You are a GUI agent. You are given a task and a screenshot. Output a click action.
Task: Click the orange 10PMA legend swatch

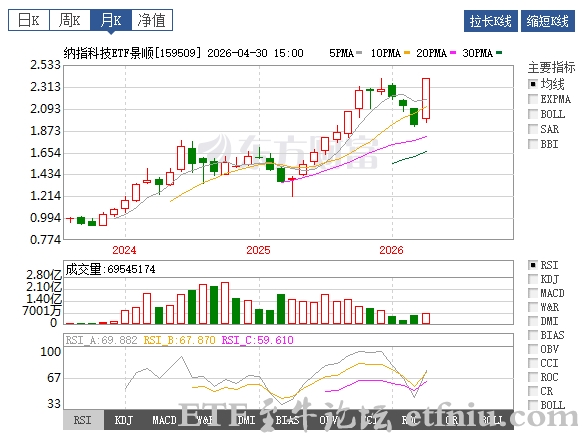click(407, 53)
